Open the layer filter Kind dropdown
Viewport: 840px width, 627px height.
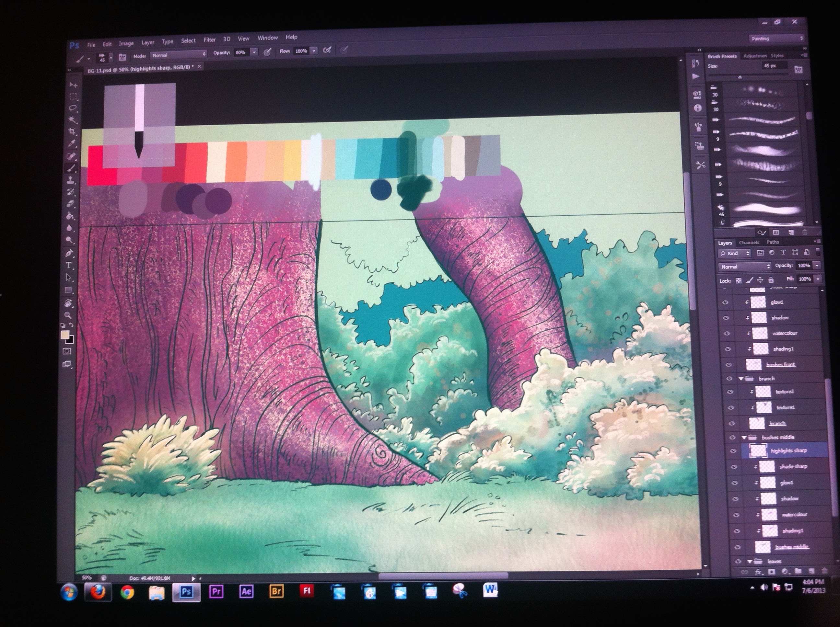734,253
